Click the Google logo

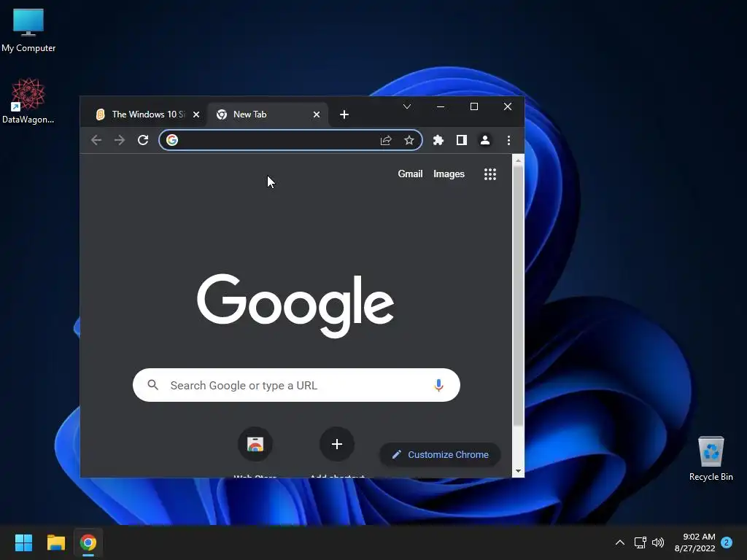pyautogui.click(x=295, y=306)
